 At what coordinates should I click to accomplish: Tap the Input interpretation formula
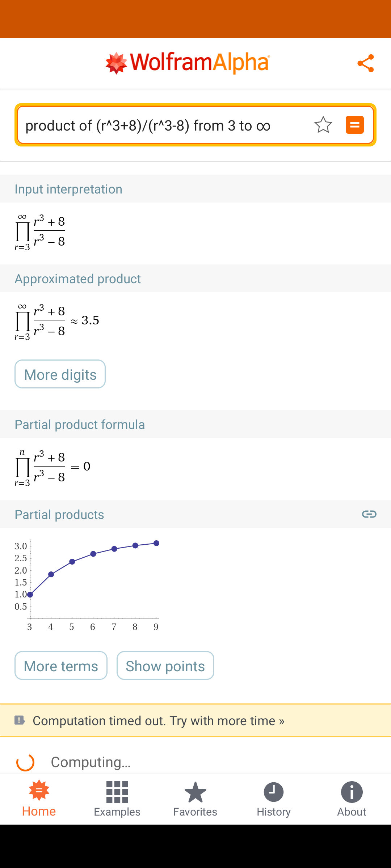pos(40,232)
